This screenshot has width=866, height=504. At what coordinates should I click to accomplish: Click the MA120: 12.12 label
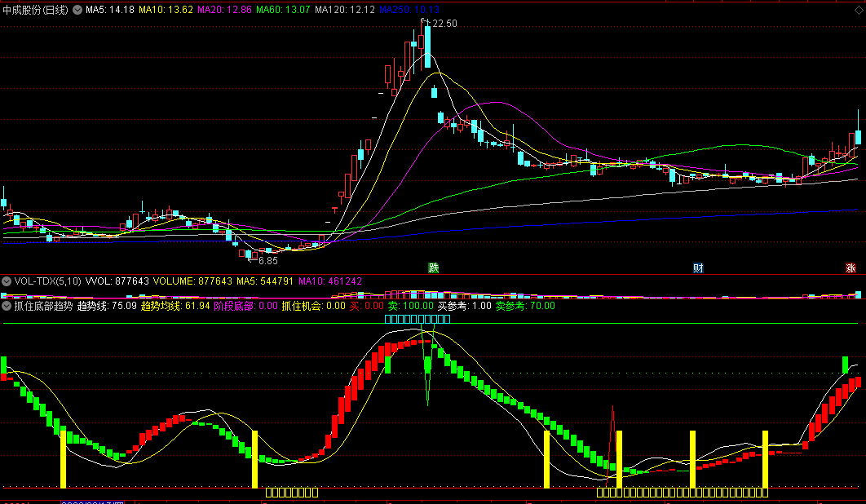pyautogui.click(x=345, y=10)
